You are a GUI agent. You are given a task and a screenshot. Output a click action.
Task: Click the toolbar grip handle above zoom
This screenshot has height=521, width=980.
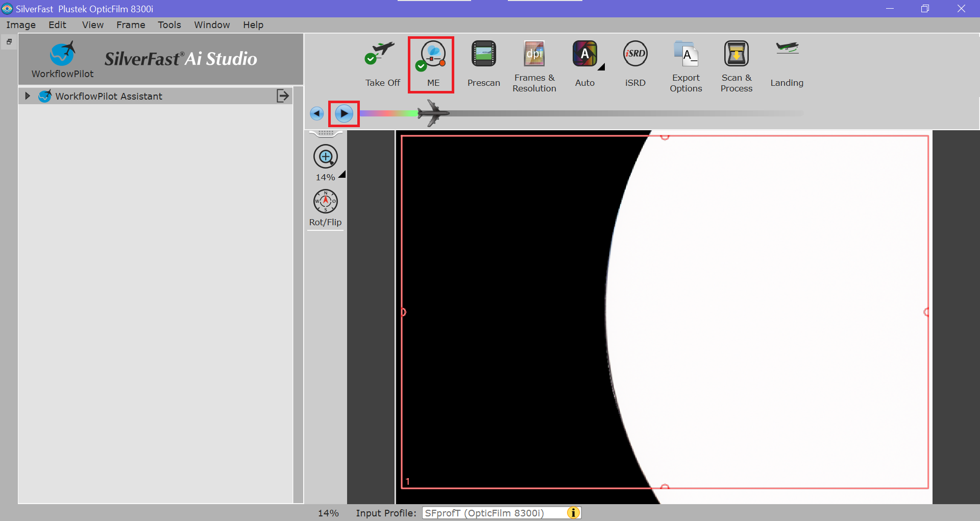point(326,133)
